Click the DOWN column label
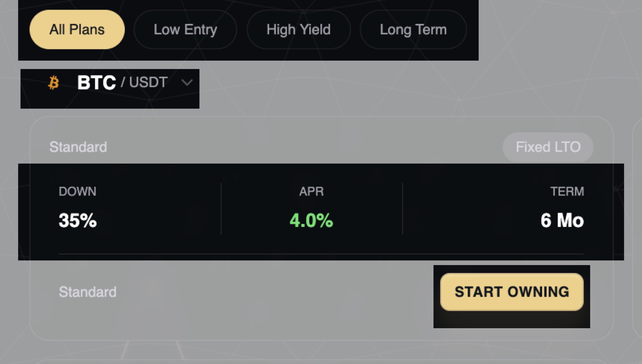The width and height of the screenshot is (642, 364). pos(77,192)
